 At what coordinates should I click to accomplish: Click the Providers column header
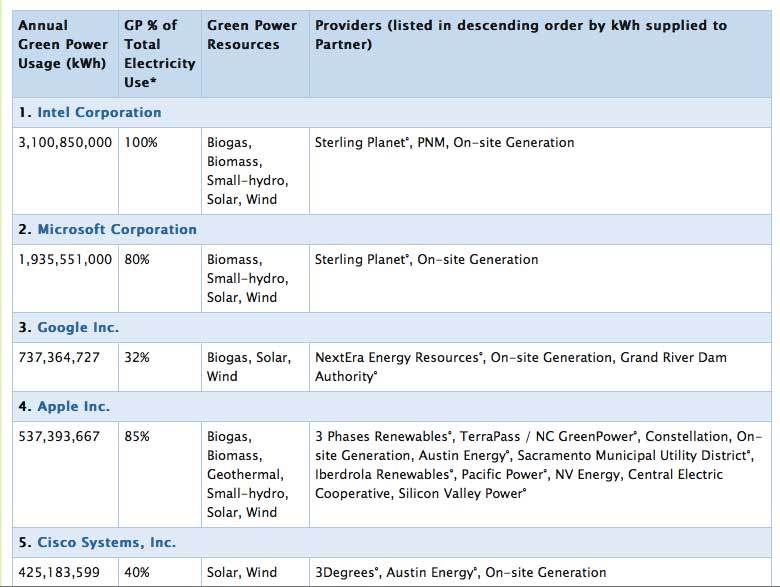(x=521, y=35)
